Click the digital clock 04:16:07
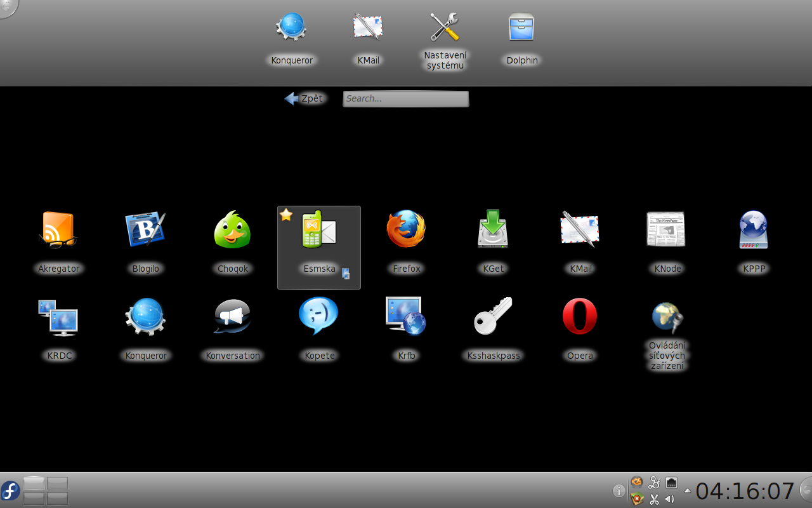This screenshot has height=508, width=812. [745, 491]
